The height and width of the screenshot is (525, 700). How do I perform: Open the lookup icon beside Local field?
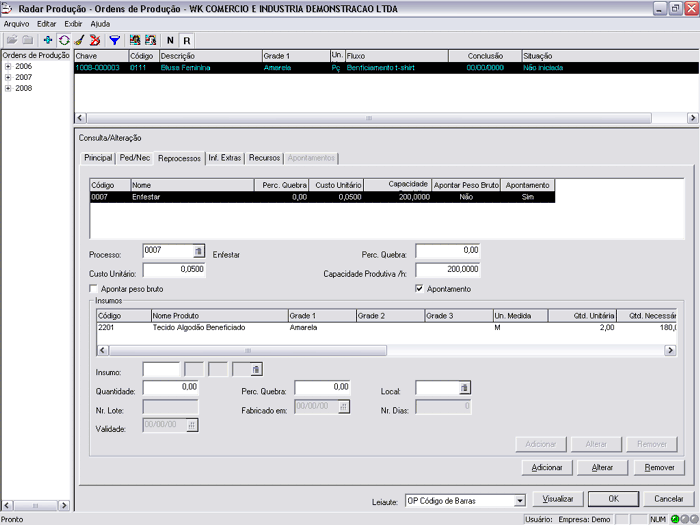(464, 388)
